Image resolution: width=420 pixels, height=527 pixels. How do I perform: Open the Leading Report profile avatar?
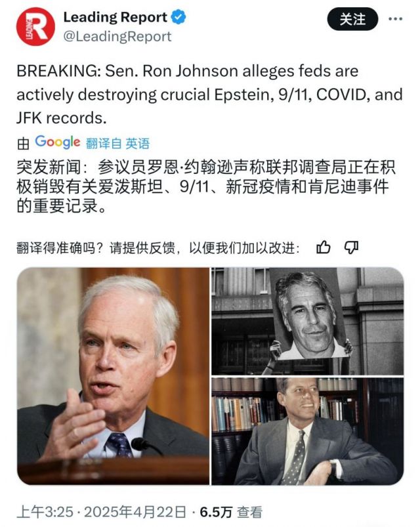pos(35,26)
